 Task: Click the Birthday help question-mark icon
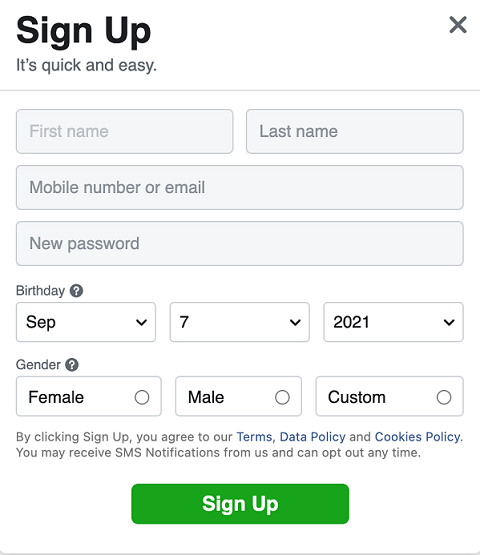tap(76, 291)
